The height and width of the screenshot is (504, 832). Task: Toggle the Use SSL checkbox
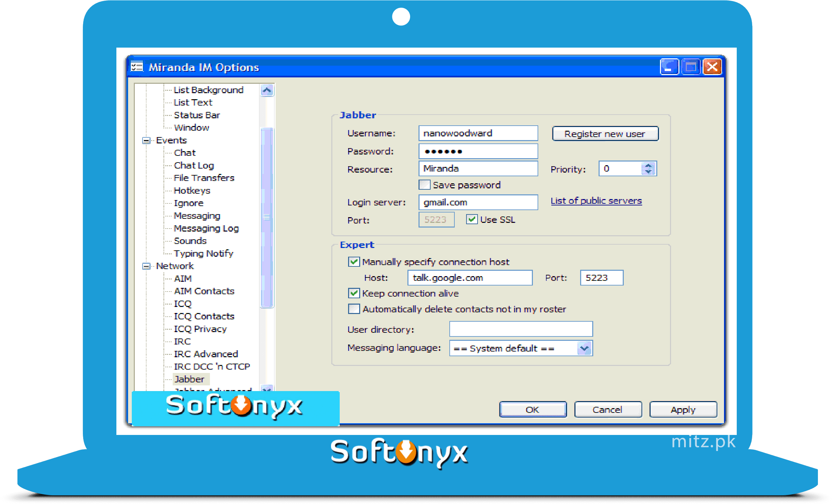(472, 219)
